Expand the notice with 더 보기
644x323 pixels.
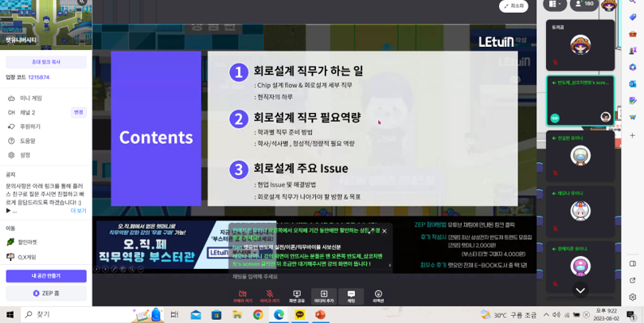point(78,211)
